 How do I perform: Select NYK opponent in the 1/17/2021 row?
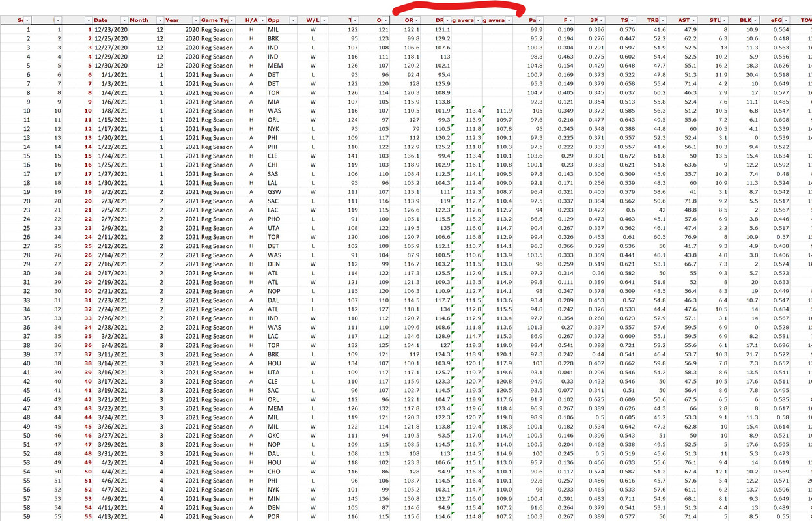[282, 129]
